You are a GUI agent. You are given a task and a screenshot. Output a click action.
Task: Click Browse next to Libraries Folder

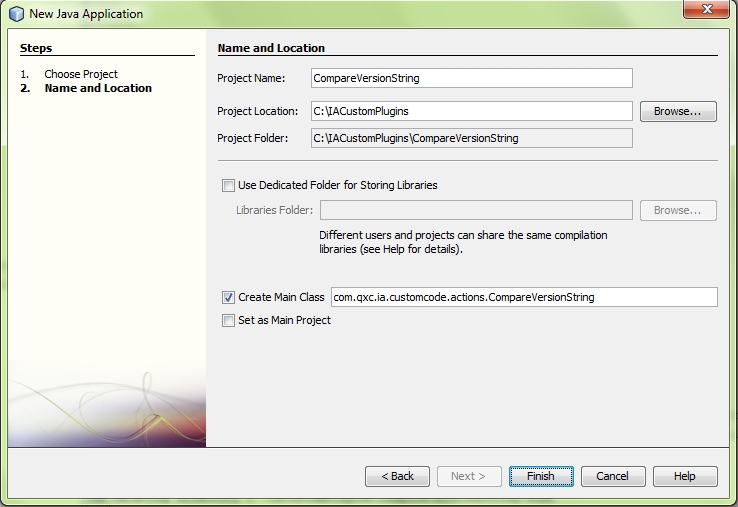(678, 210)
